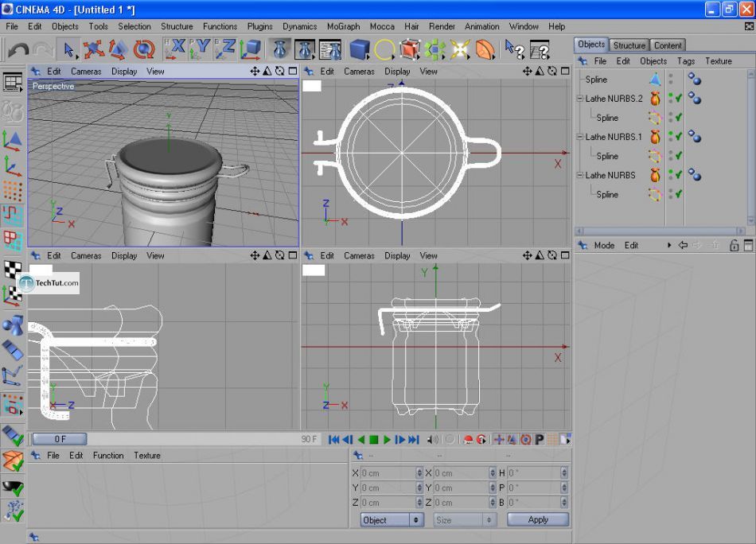Collapse the Lathe NURBS tree node
756x544 pixels.
[580, 175]
